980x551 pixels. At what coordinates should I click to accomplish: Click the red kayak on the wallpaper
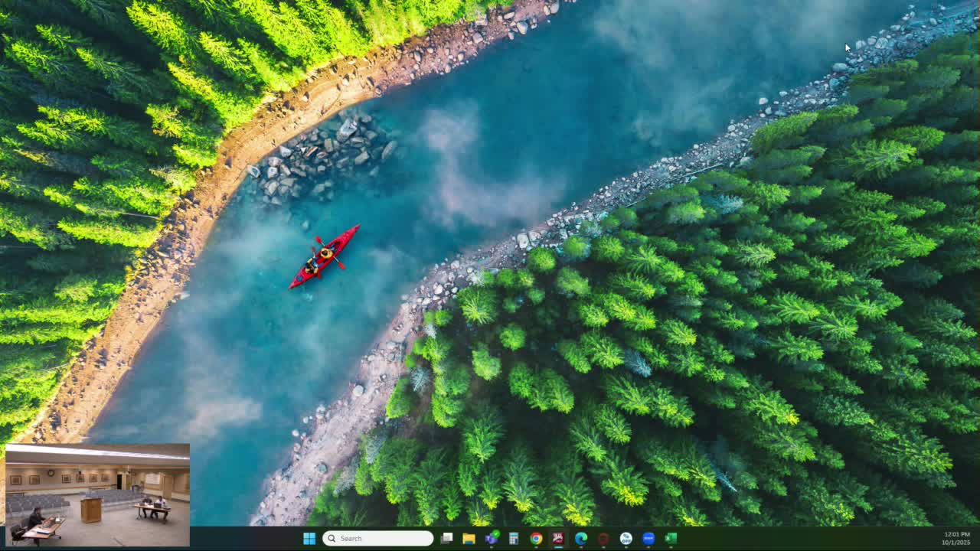[324, 256]
